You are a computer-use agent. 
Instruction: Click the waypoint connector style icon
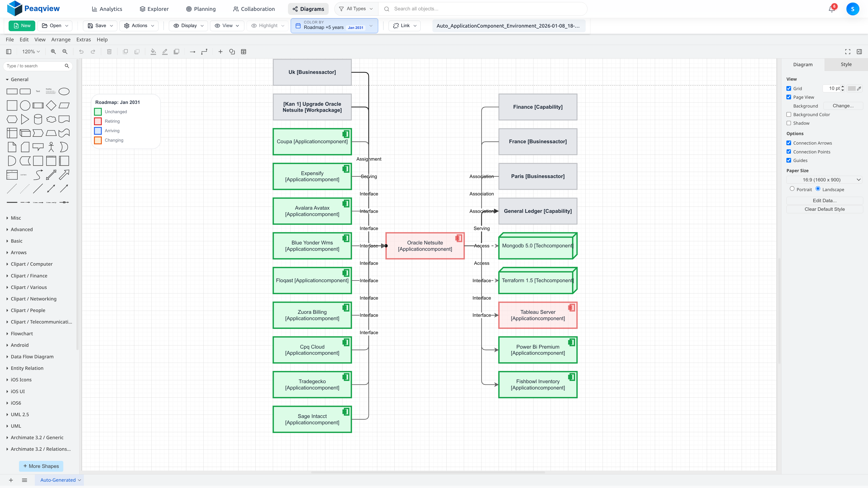[x=204, y=52]
